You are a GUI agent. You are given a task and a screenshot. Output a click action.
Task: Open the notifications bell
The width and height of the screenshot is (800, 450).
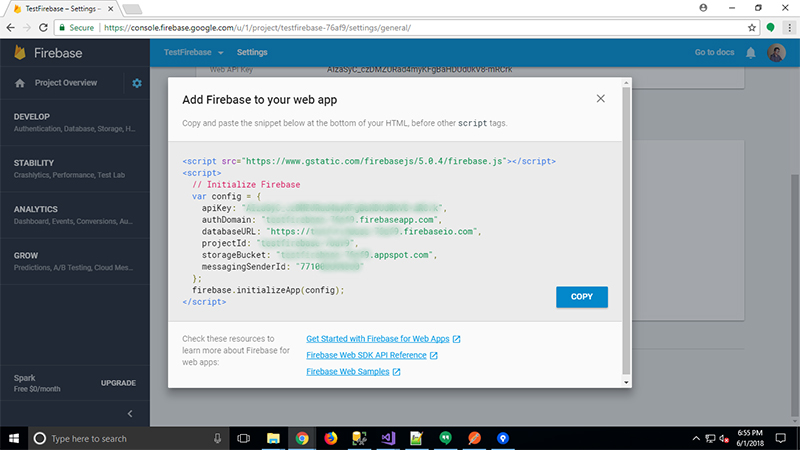pos(751,52)
